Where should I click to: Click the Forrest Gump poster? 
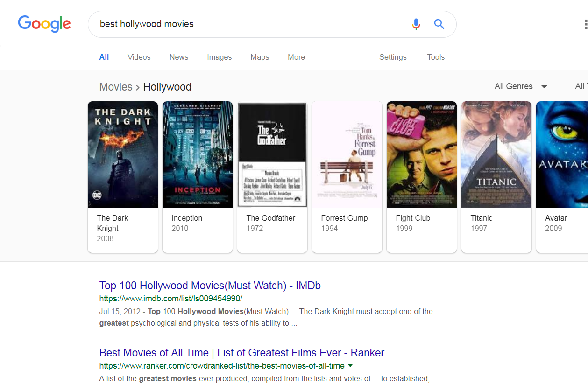(x=347, y=154)
